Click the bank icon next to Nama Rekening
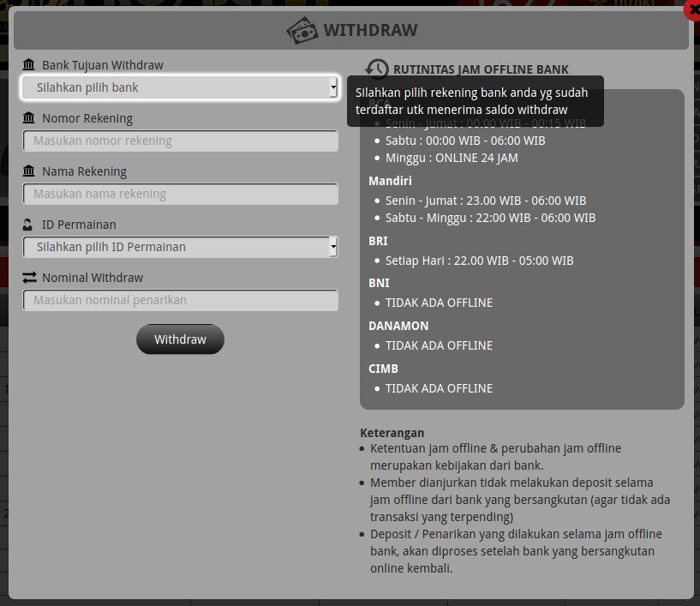The image size is (700, 606). pos(29,171)
